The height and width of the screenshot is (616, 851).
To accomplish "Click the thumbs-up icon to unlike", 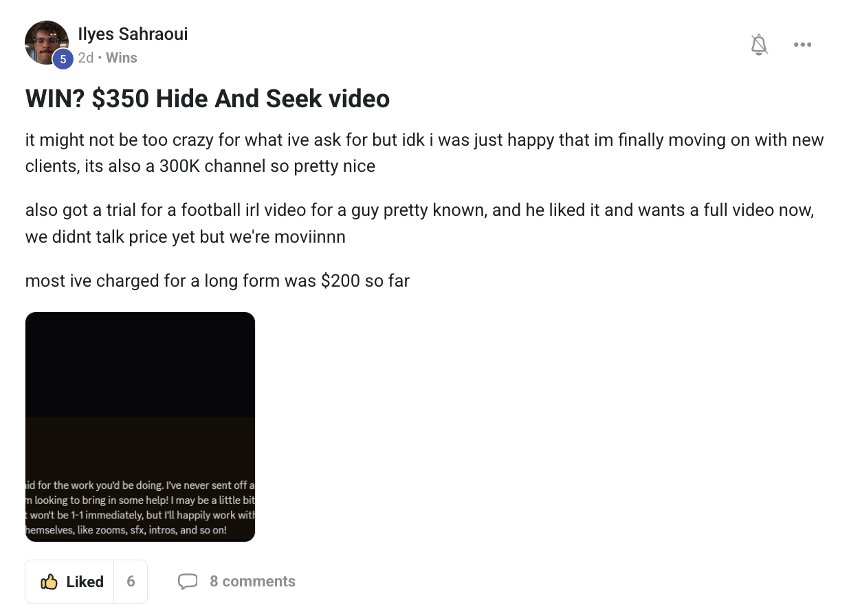I will (49, 582).
